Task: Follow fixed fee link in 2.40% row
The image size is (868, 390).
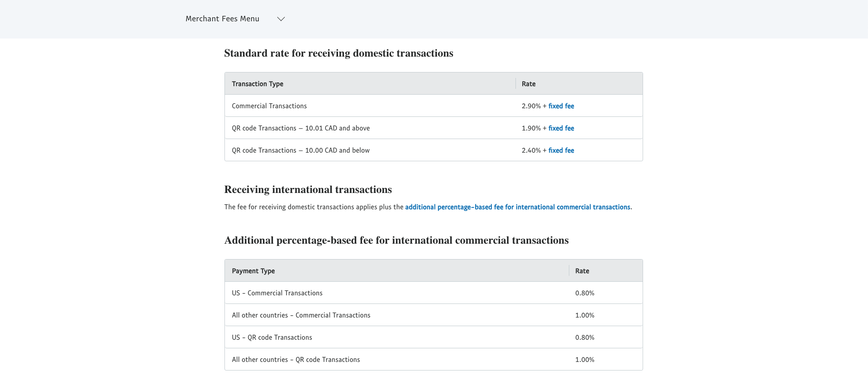Action: (561, 150)
